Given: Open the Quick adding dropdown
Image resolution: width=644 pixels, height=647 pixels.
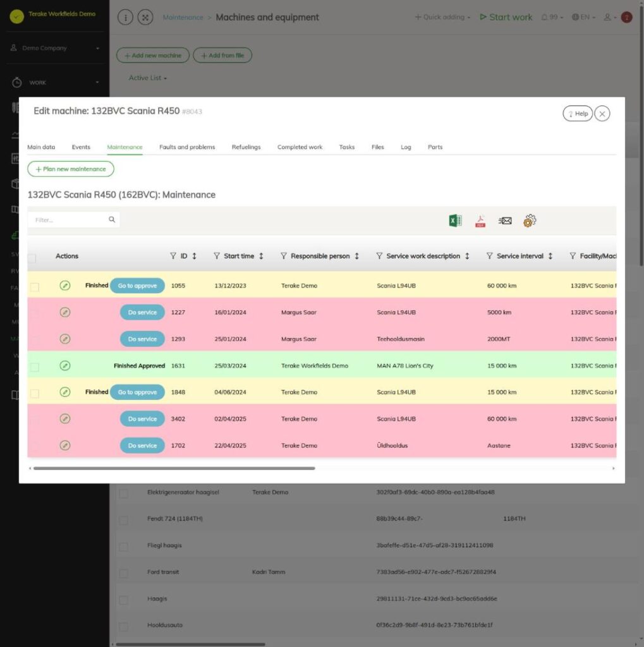Looking at the screenshot, I should click(442, 17).
